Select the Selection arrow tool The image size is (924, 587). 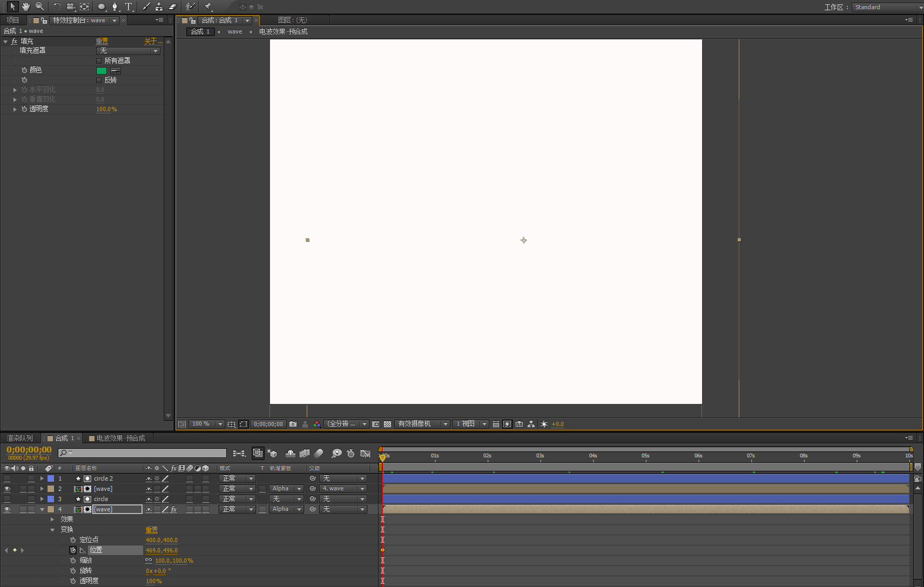point(12,6)
